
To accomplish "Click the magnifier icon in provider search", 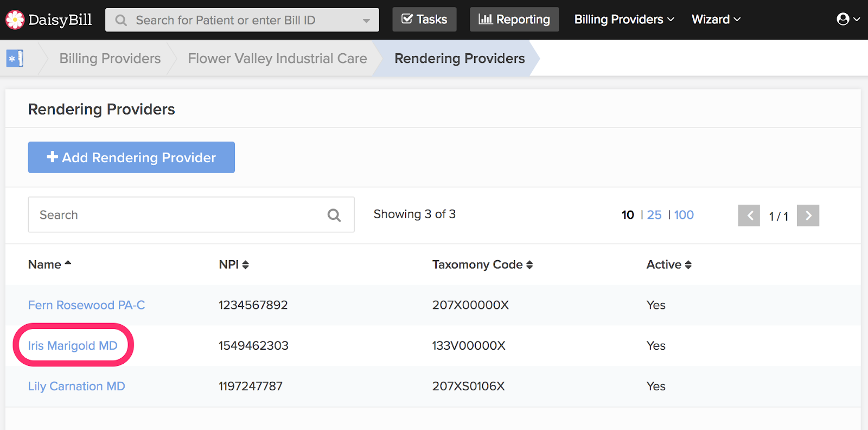I will [x=334, y=215].
